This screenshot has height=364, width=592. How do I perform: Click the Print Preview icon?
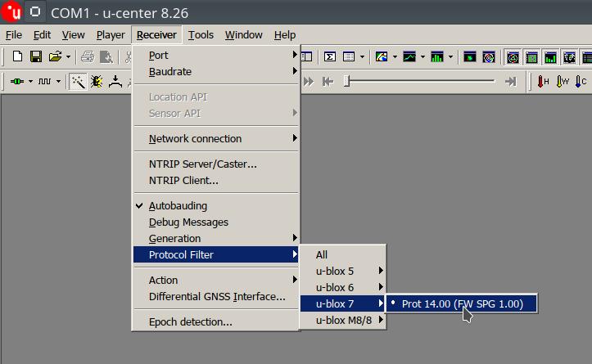[x=106, y=57]
